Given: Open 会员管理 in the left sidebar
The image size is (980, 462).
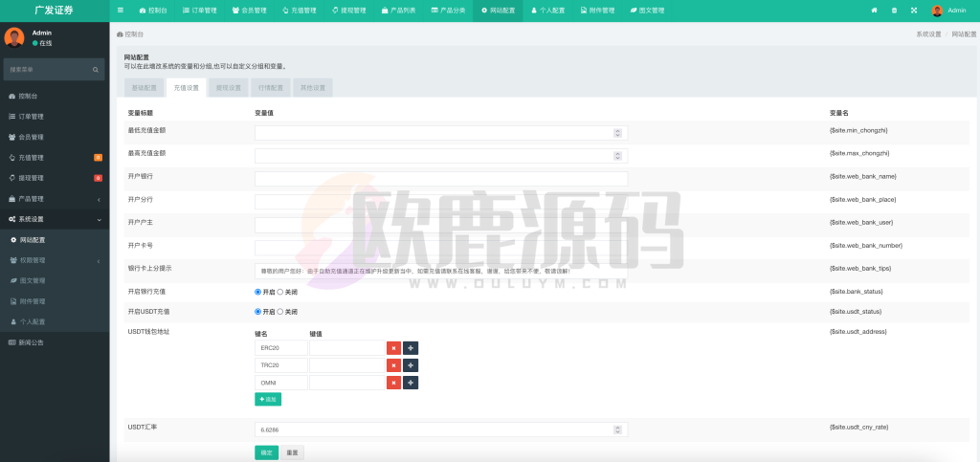Looking at the screenshot, I should pyautogui.click(x=55, y=138).
